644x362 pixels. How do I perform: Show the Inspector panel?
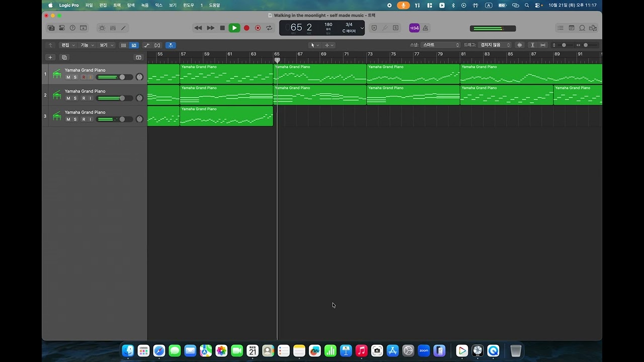tap(62, 28)
